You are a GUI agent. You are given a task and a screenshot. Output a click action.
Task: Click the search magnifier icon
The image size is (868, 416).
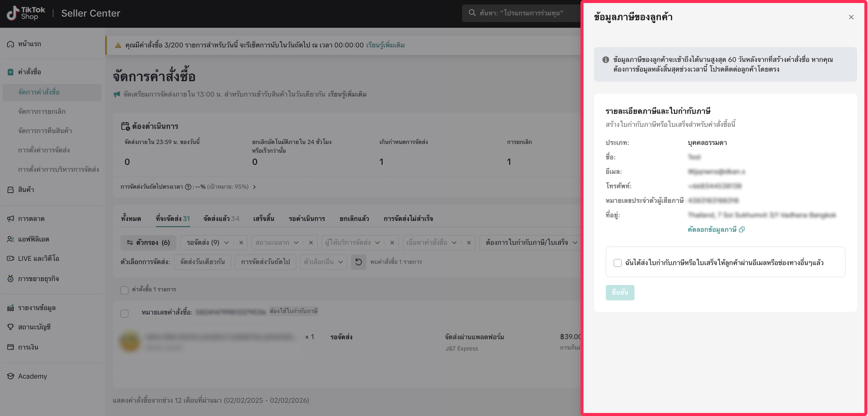(472, 13)
